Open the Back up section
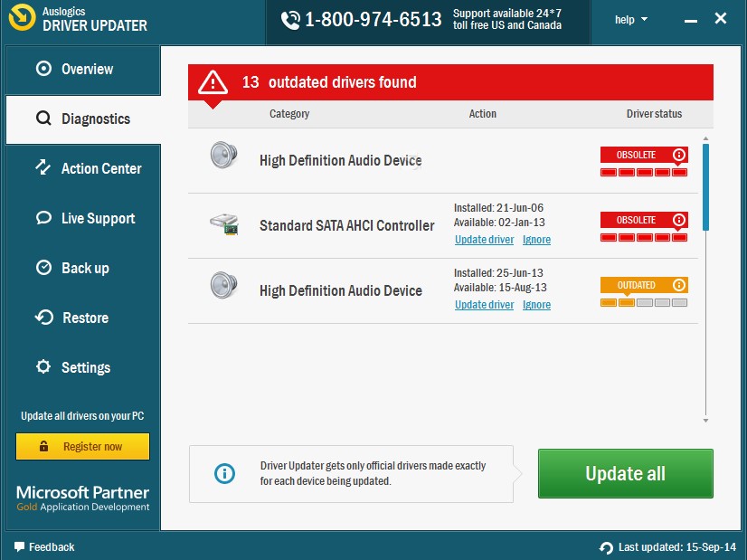Viewport: 747px width, 560px height. [x=83, y=268]
